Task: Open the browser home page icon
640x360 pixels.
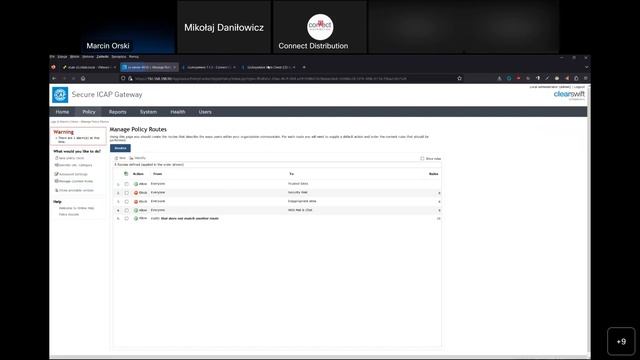Action: click(x=83, y=78)
